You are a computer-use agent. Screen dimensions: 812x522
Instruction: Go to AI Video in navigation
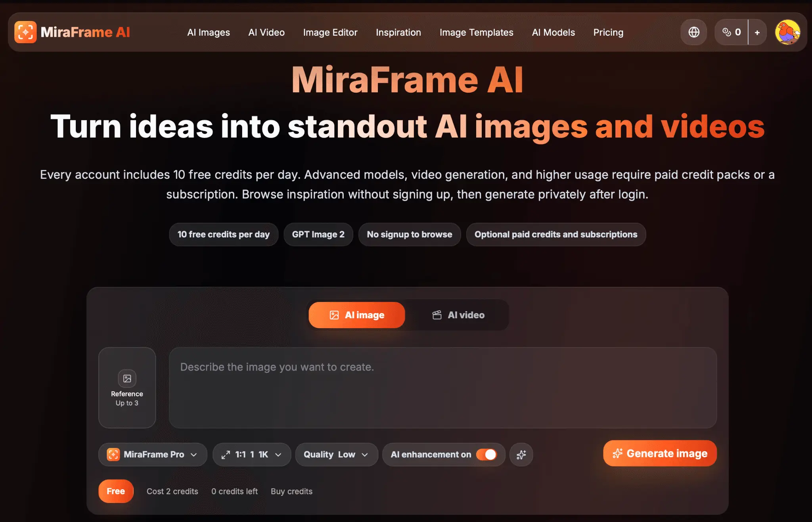pyautogui.click(x=266, y=33)
